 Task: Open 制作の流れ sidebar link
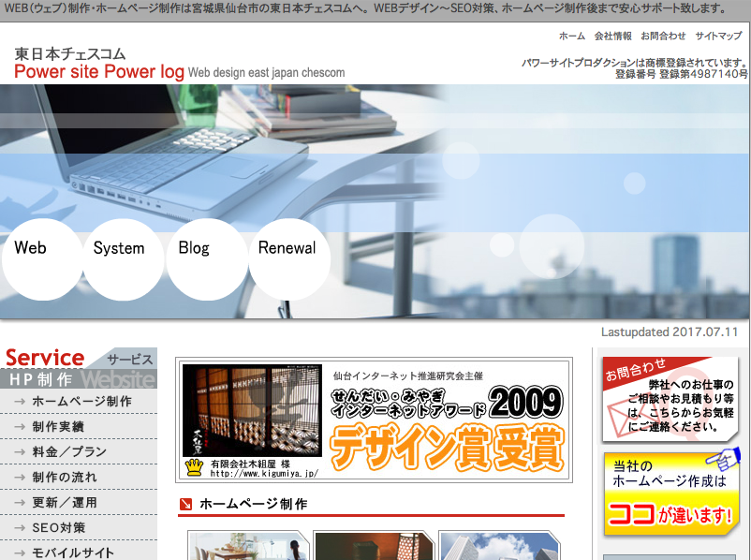tap(64, 477)
